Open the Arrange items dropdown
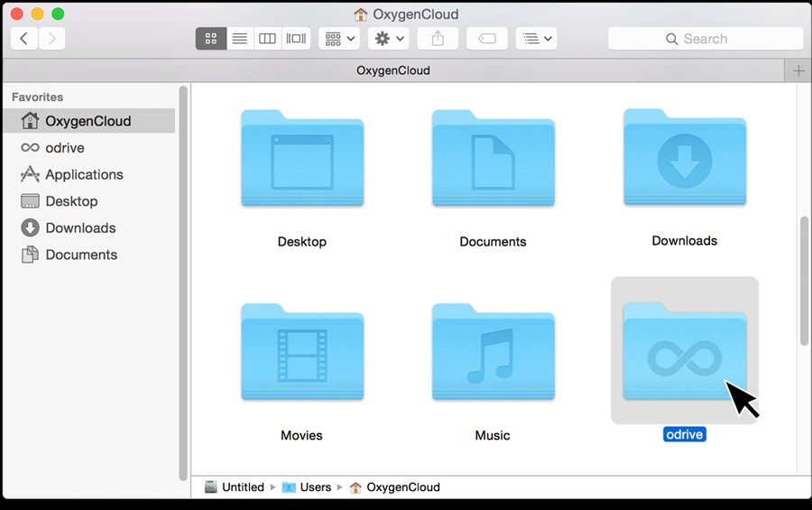The height and width of the screenshot is (510, 812). coord(339,39)
